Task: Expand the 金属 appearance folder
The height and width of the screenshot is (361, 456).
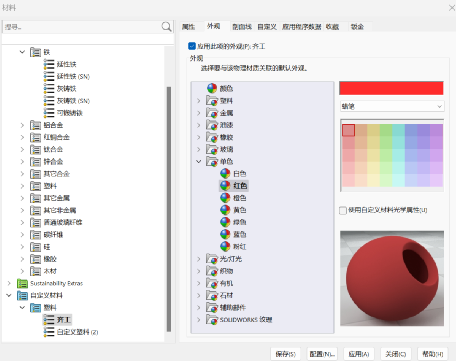Action: (199, 113)
